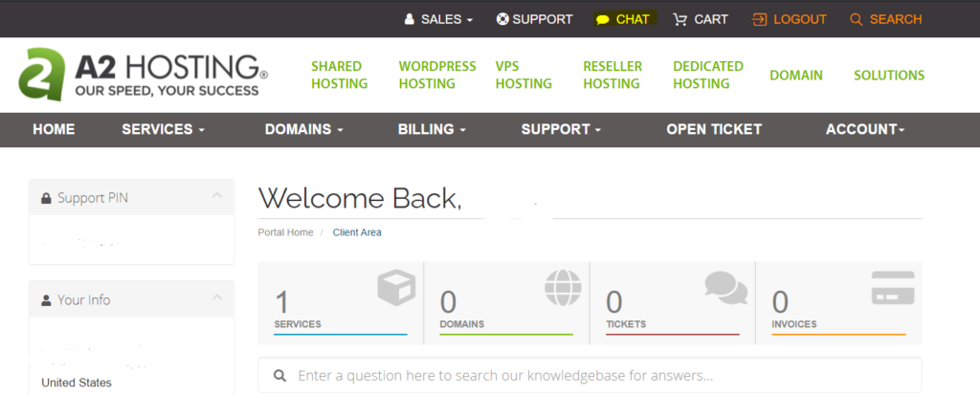Open Dedicated Hosting page

708,75
